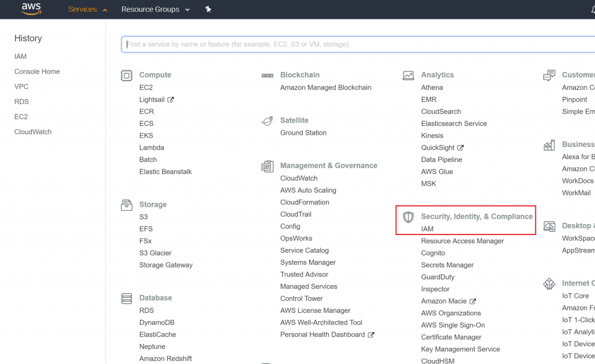Click the Storage category icon
The width and height of the screenshot is (595, 364).
coord(126,205)
